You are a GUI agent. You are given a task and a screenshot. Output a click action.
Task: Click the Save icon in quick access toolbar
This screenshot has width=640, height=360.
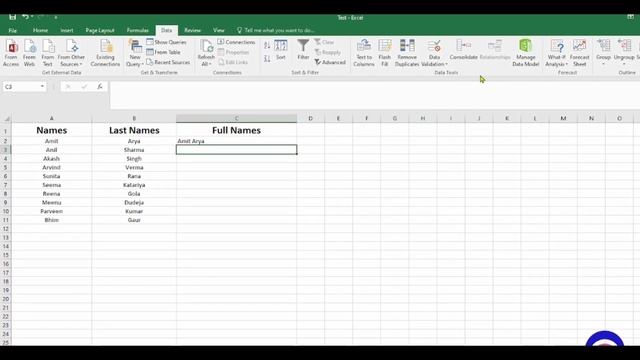(13, 17)
